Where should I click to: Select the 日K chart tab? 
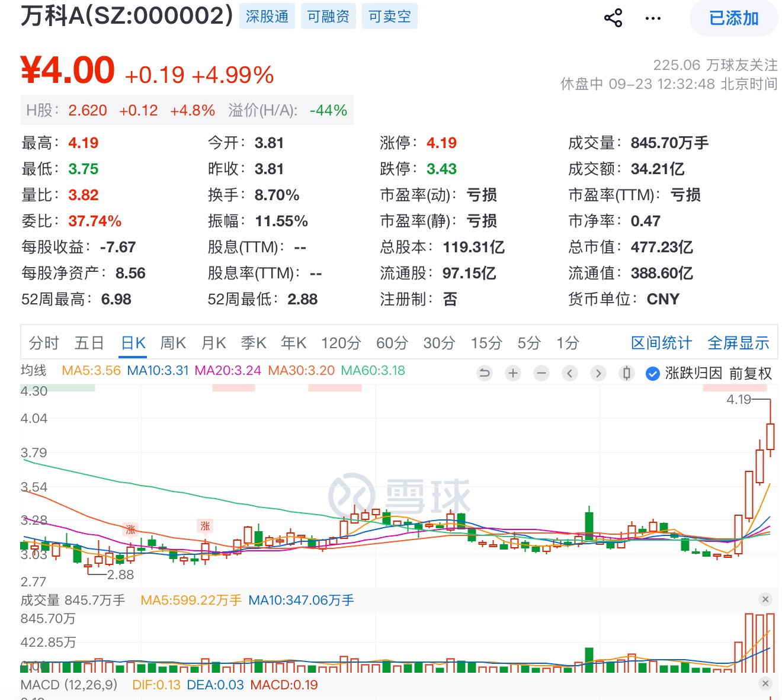(x=133, y=343)
